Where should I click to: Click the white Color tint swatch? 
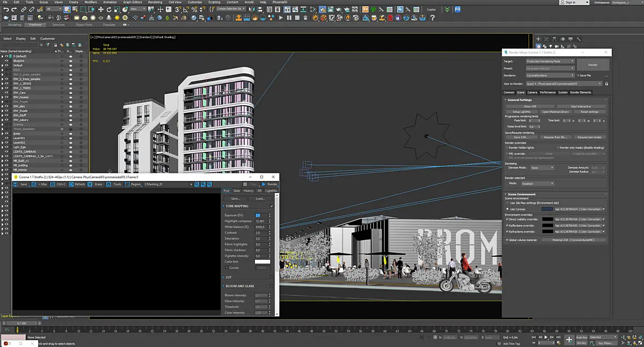click(263, 261)
